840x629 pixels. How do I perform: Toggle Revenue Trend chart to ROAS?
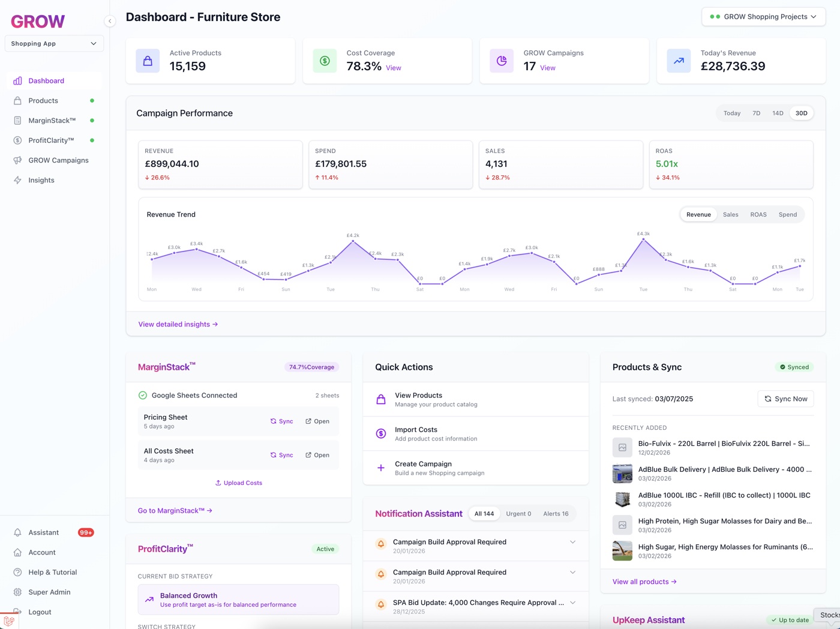(x=758, y=214)
